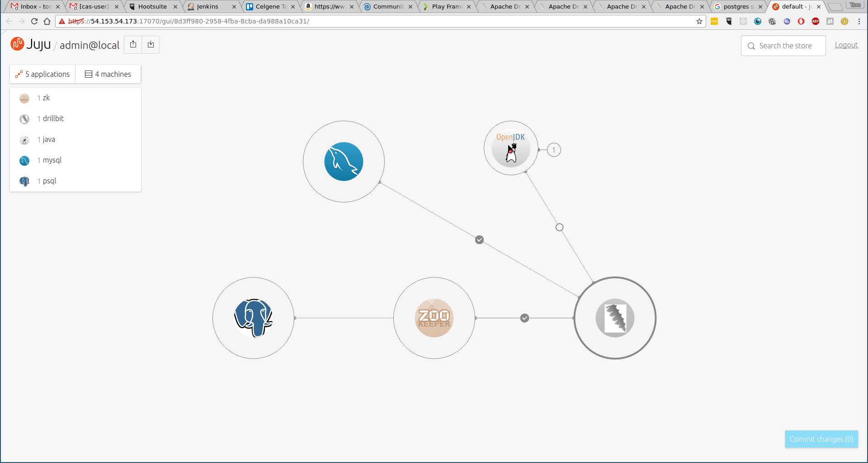Close the 'default - Juju' browser tab
Image resolution: width=868 pixels, height=463 pixels.
[x=819, y=7]
